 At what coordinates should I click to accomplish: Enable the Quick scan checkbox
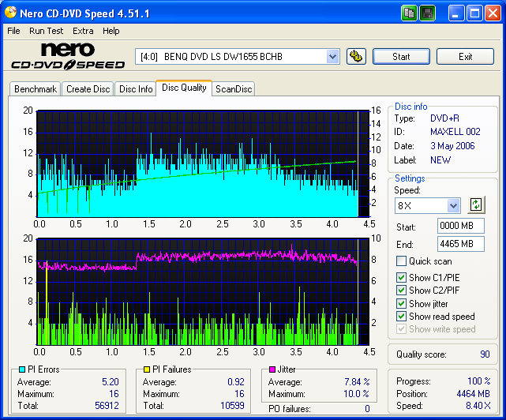402,261
